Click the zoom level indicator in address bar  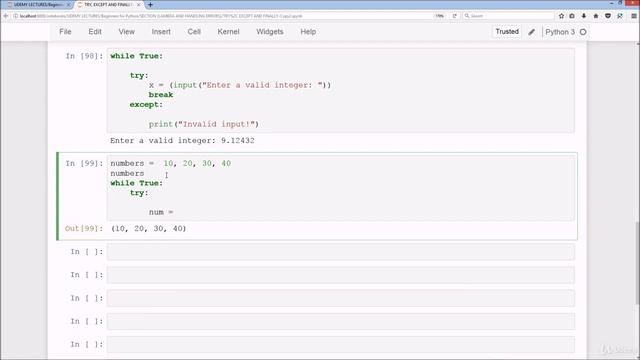point(440,16)
